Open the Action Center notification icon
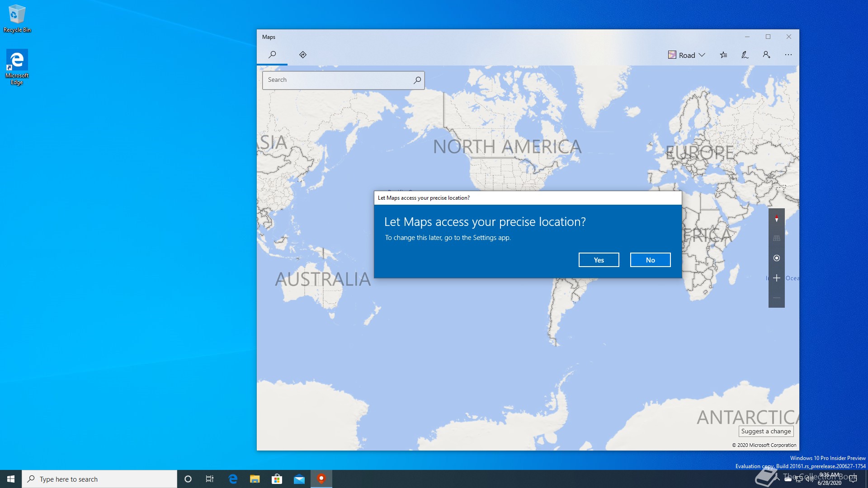This screenshot has height=488, width=868. click(x=853, y=479)
